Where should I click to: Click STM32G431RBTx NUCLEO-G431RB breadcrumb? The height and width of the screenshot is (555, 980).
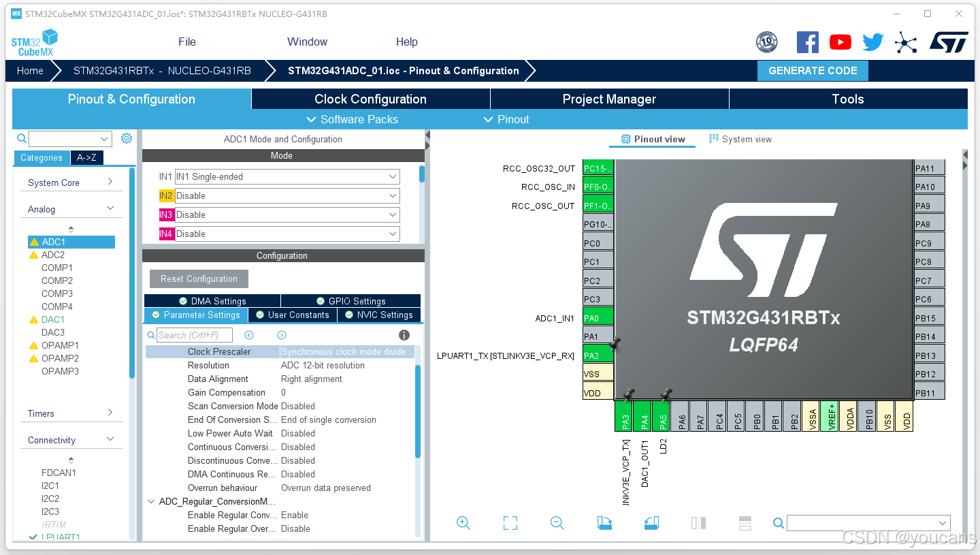pos(162,70)
